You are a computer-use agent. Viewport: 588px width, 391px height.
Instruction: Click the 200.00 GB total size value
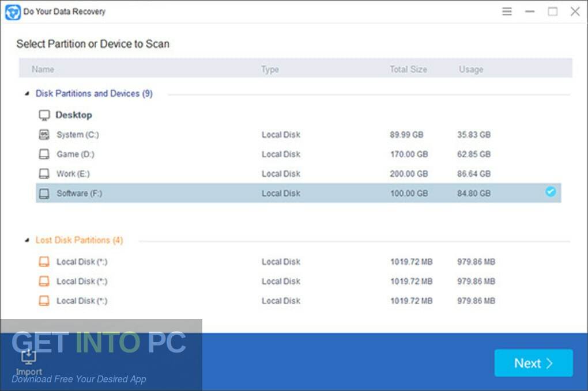[409, 173]
